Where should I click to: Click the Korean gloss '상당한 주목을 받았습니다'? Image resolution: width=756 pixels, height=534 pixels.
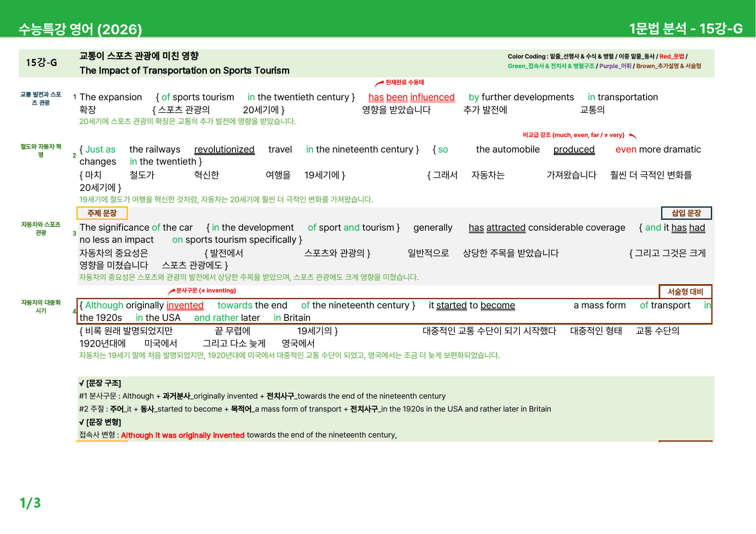pyautogui.click(x=511, y=253)
